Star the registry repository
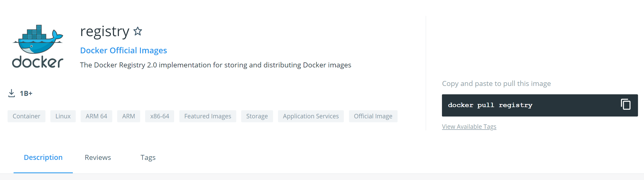 pyautogui.click(x=138, y=31)
